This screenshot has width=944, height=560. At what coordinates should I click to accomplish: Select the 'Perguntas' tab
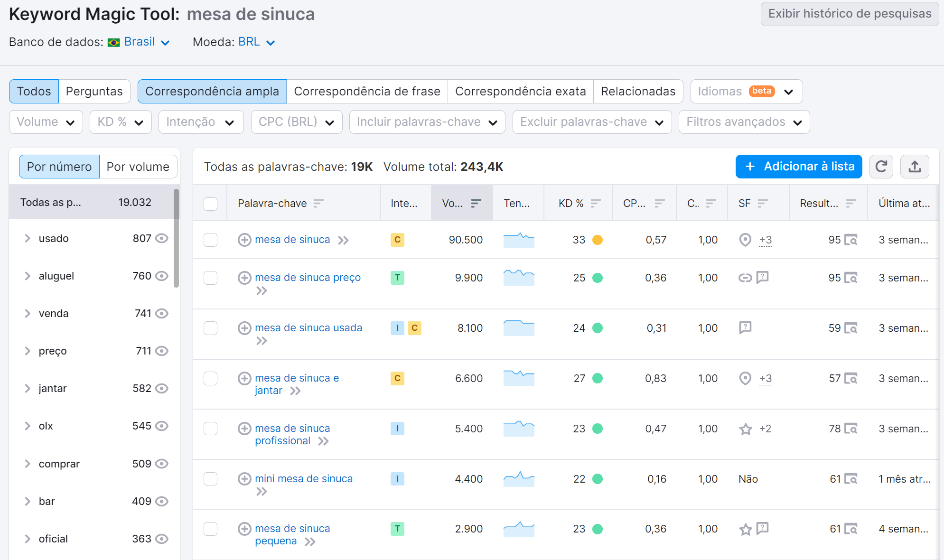pyautogui.click(x=94, y=91)
